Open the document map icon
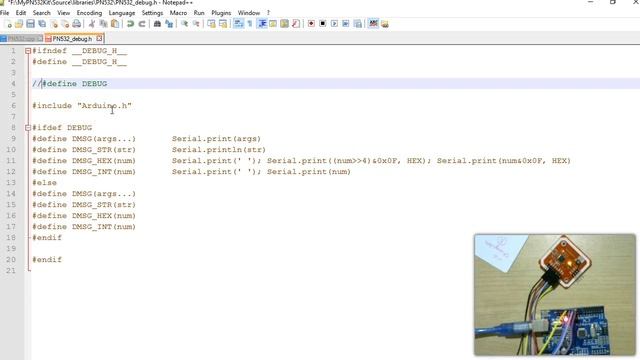 click(x=284, y=24)
